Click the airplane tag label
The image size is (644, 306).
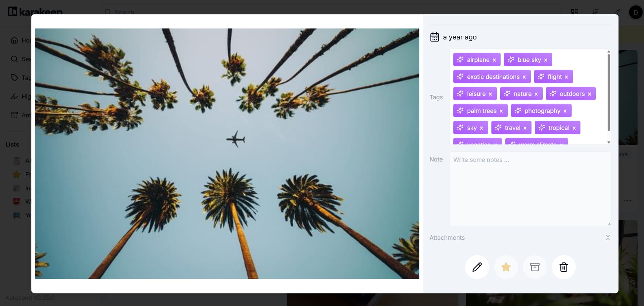[x=478, y=60]
